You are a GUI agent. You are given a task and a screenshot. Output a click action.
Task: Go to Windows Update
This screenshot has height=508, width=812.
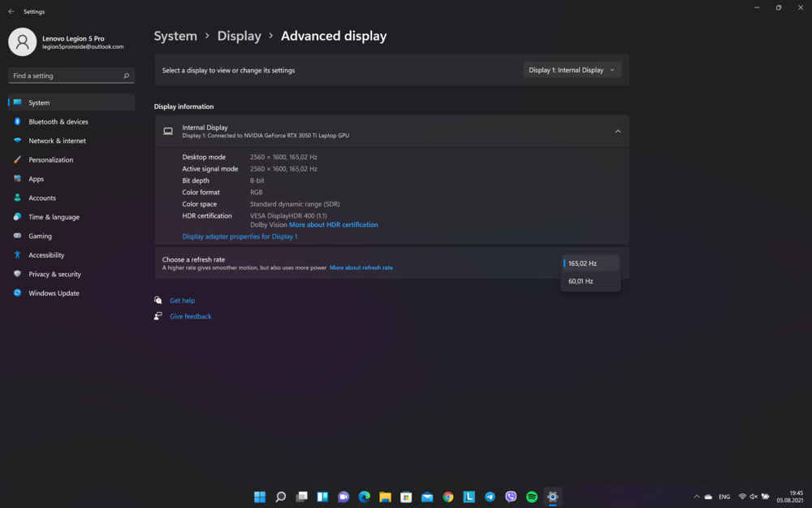click(x=71, y=293)
